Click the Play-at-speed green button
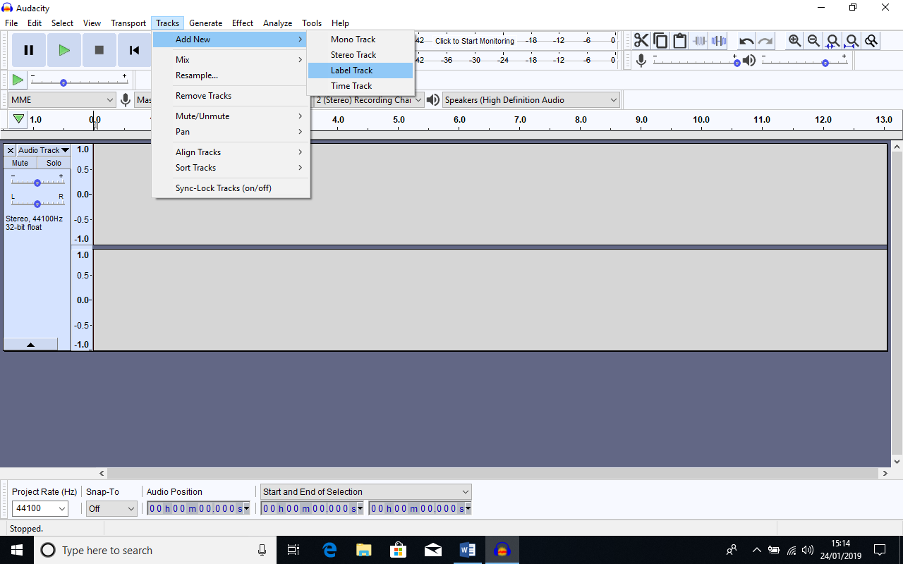Image resolution: width=904 pixels, height=564 pixels. pyautogui.click(x=18, y=80)
